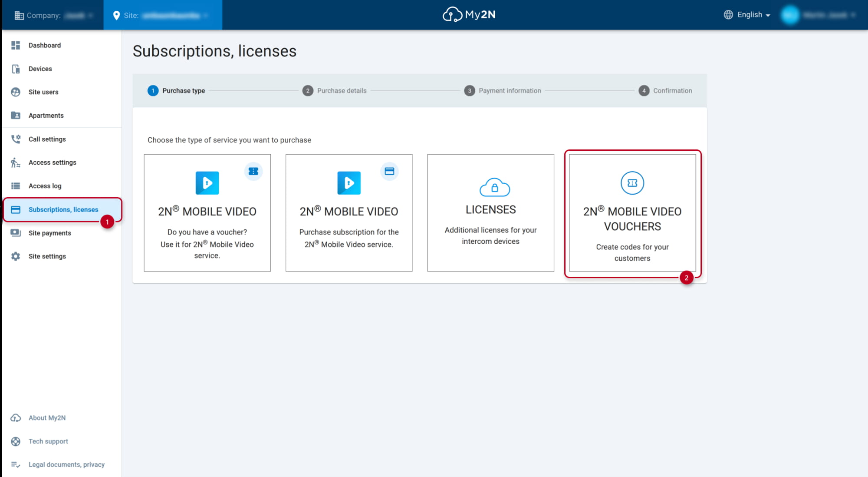Image resolution: width=868 pixels, height=477 pixels.
Task: Select Subscriptions, licenses in sidebar
Action: point(62,209)
